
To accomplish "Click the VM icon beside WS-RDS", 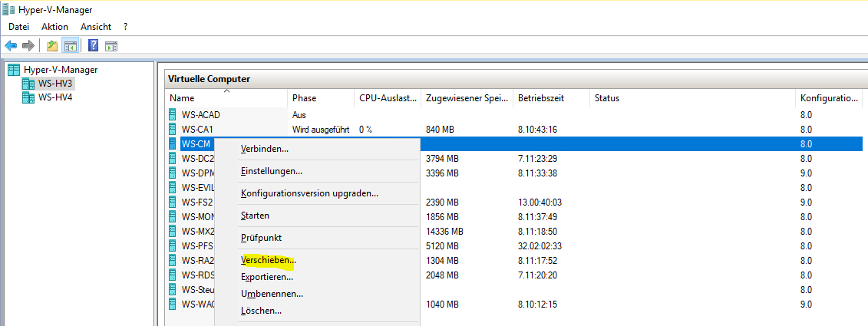I will (173, 275).
